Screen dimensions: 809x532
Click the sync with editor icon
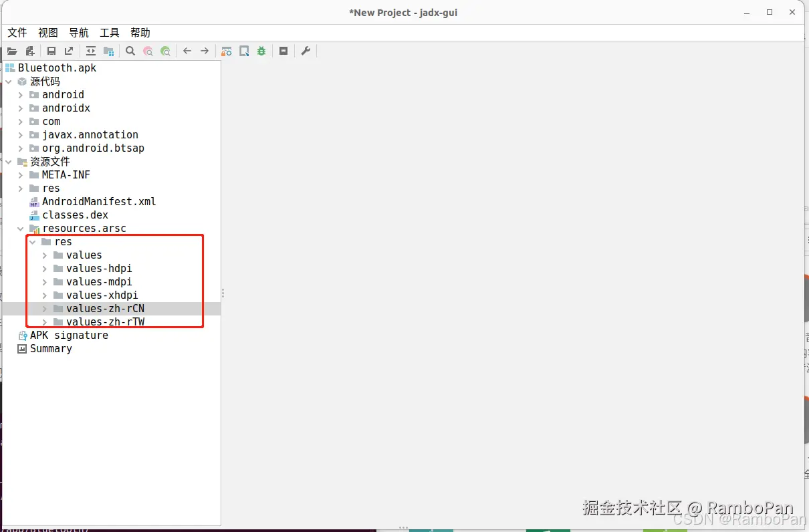[x=91, y=51]
